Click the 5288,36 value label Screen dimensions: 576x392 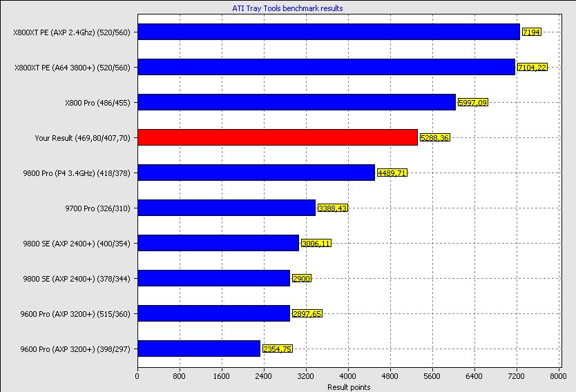pos(435,137)
